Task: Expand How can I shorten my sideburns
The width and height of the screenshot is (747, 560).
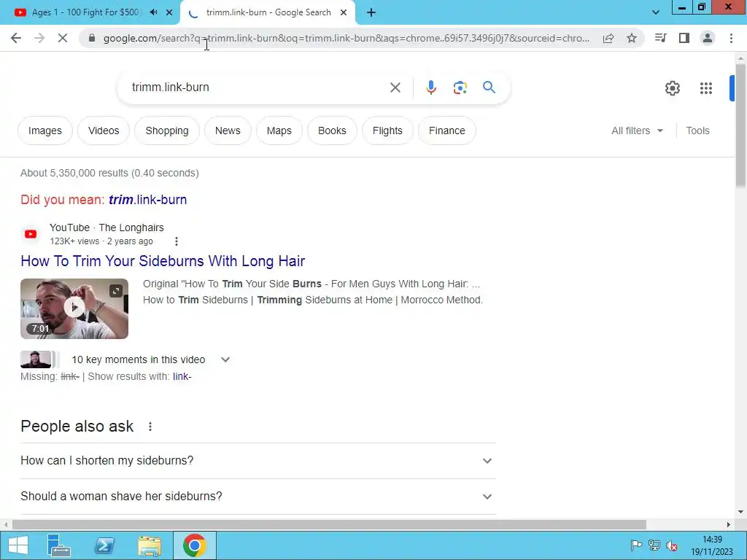Action: pos(258,461)
